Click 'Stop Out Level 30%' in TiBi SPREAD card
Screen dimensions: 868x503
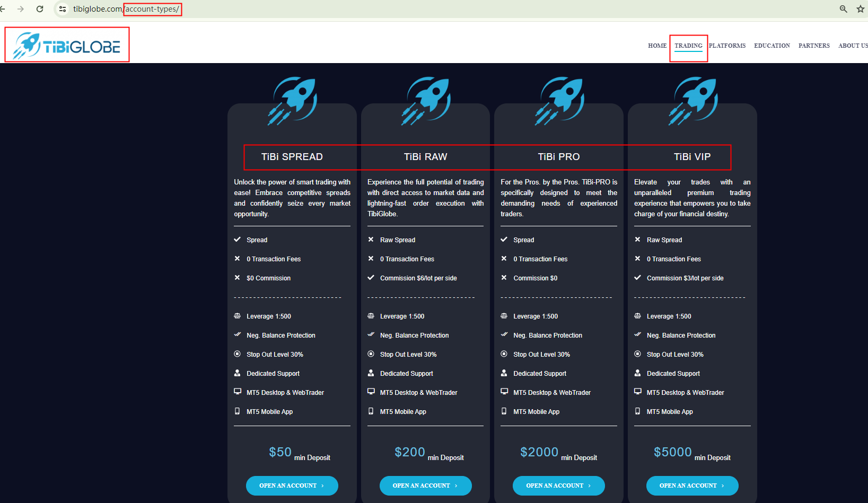[275, 355]
